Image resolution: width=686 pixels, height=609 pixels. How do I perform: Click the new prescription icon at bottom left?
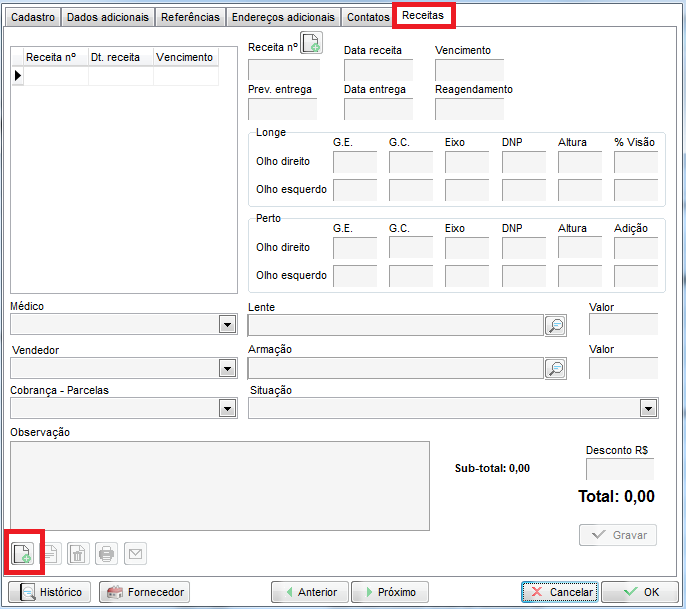(x=22, y=553)
